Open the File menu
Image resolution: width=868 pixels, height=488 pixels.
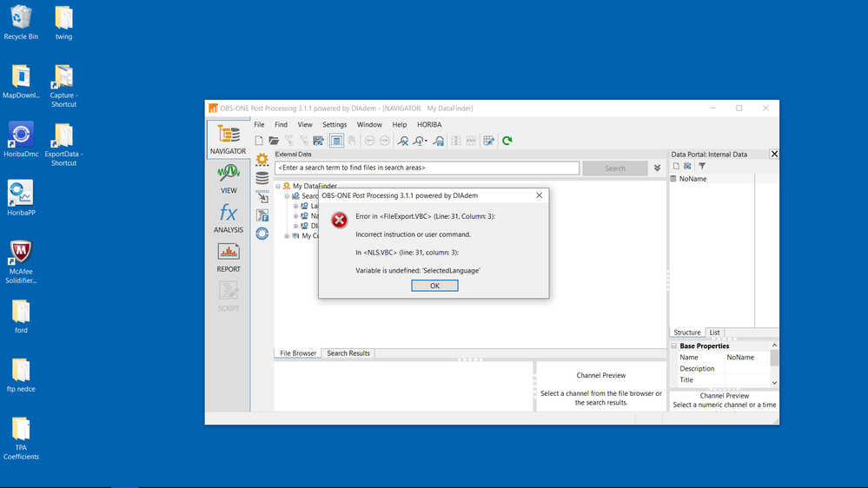[259, 124]
